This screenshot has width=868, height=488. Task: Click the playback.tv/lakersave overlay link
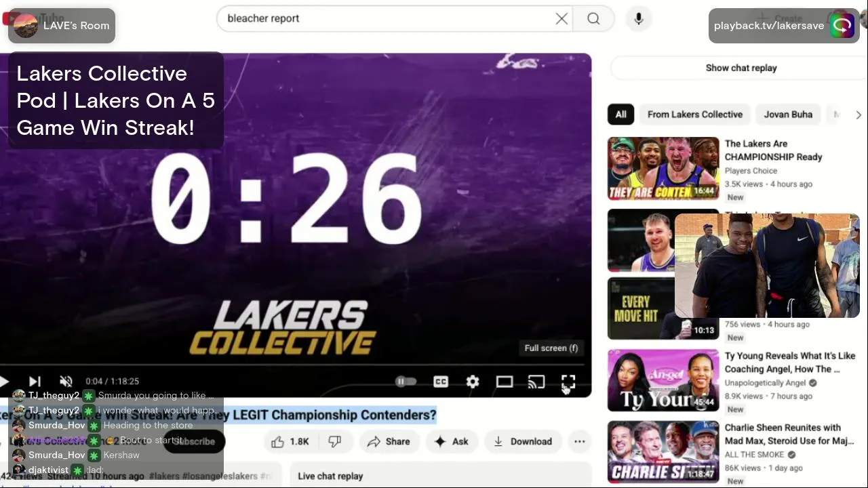783,26
